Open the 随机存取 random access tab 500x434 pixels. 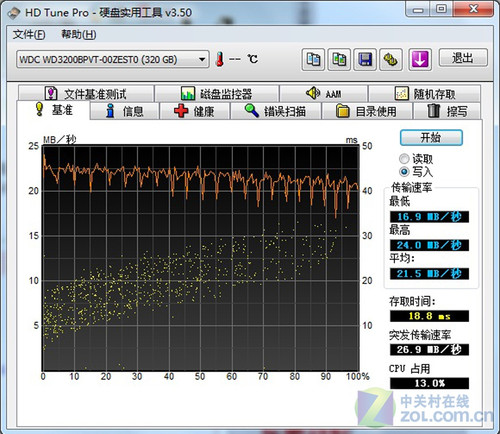(425, 94)
